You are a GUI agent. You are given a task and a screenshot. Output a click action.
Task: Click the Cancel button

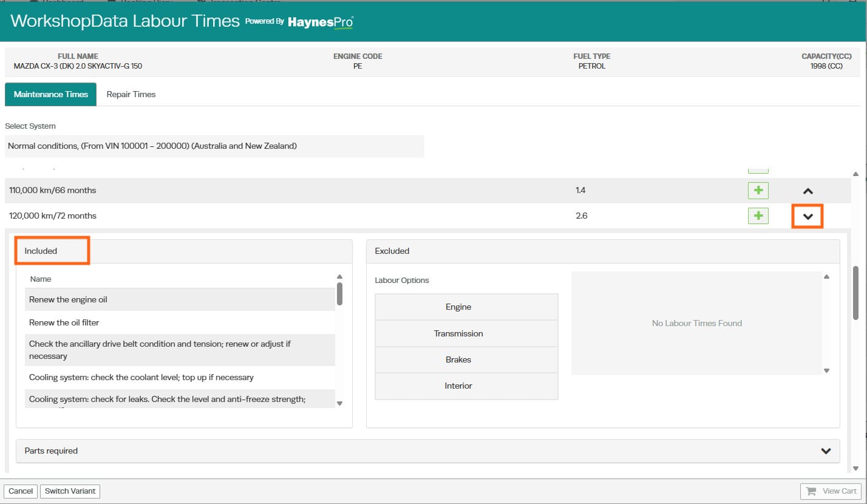pos(21,491)
